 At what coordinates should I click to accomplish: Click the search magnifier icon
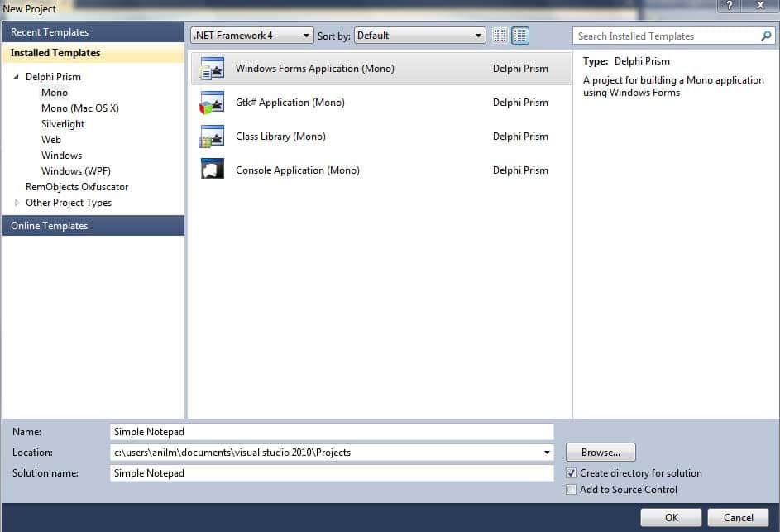pos(766,36)
